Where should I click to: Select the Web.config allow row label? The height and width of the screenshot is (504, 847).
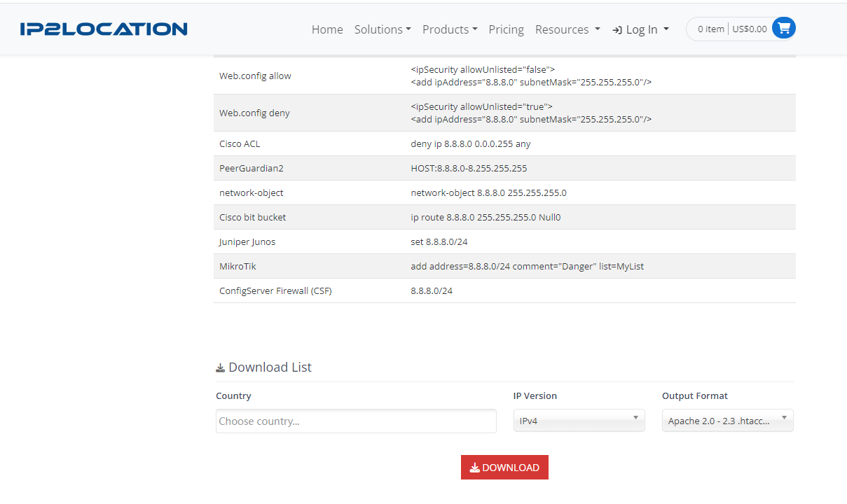click(255, 76)
